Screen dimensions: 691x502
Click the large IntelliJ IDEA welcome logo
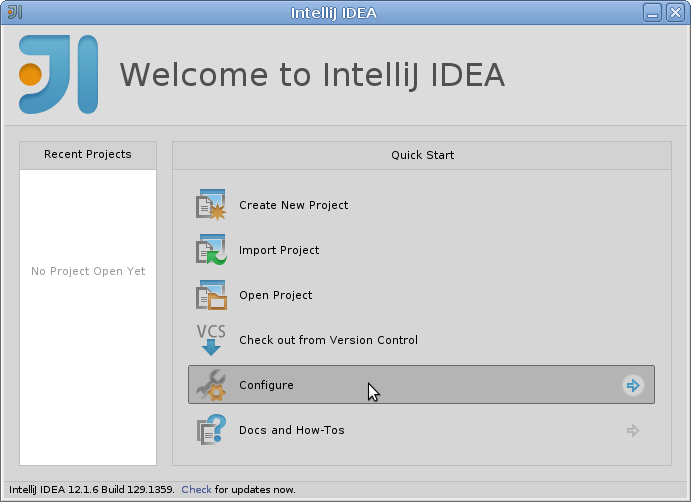pos(58,74)
